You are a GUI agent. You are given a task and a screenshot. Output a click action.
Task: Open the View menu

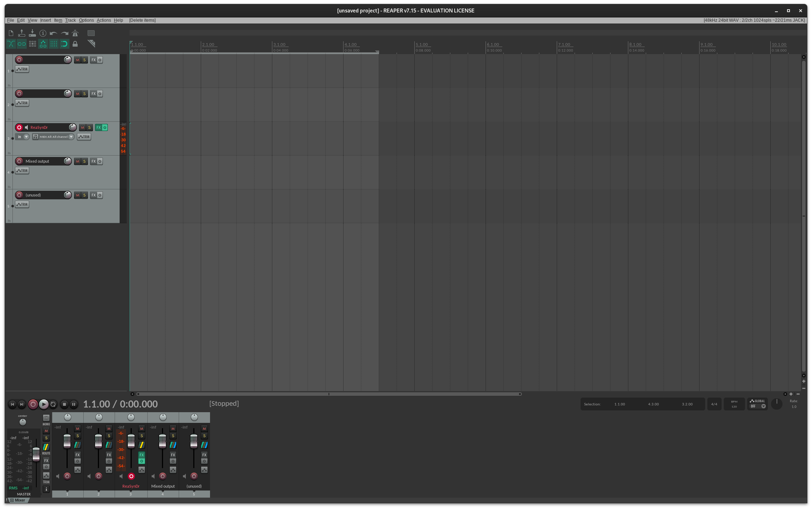tap(32, 20)
